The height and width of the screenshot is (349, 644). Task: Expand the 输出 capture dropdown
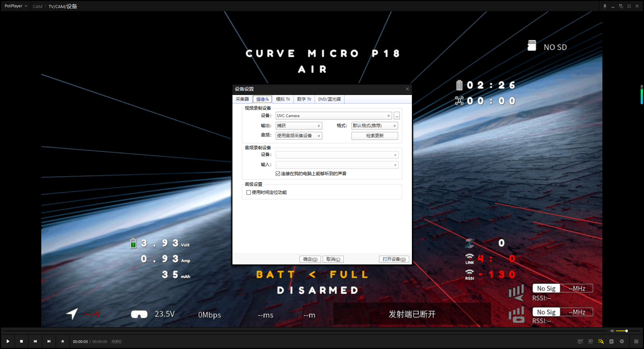(x=299, y=126)
